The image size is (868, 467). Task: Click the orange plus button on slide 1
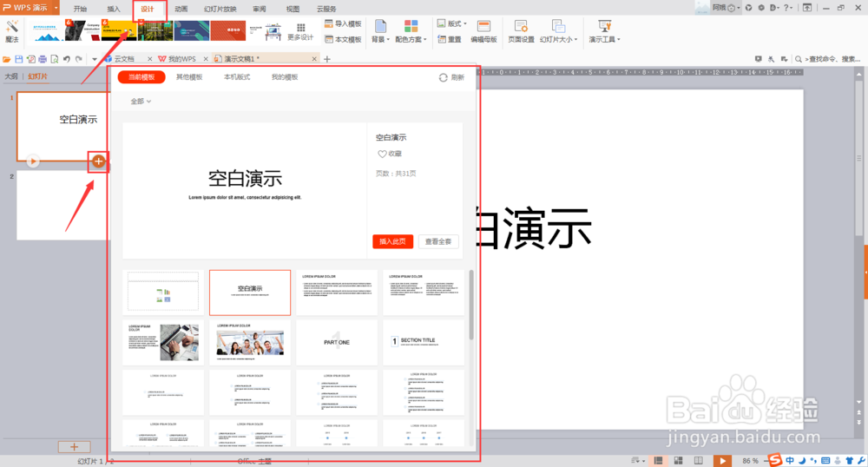tap(99, 161)
